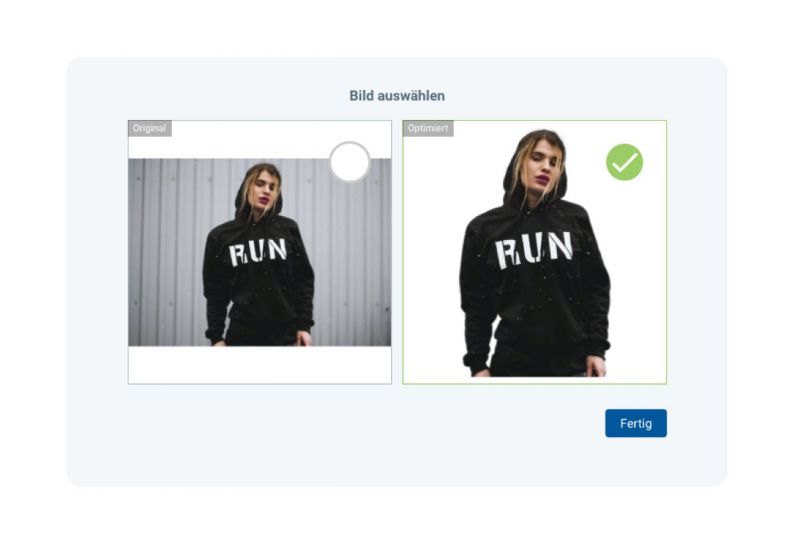Click the white strip below the Original photo
The width and height of the screenshot is (800, 544).
[260, 364]
